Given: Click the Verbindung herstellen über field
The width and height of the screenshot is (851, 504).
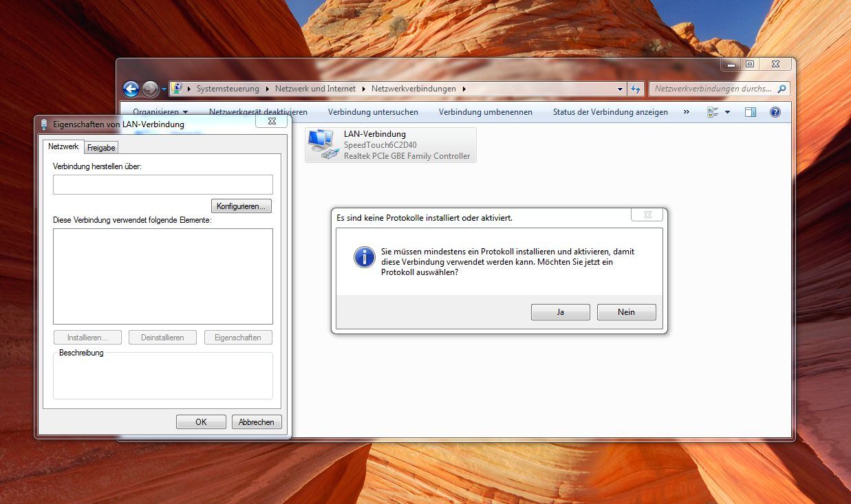Looking at the screenshot, I should coord(163,184).
